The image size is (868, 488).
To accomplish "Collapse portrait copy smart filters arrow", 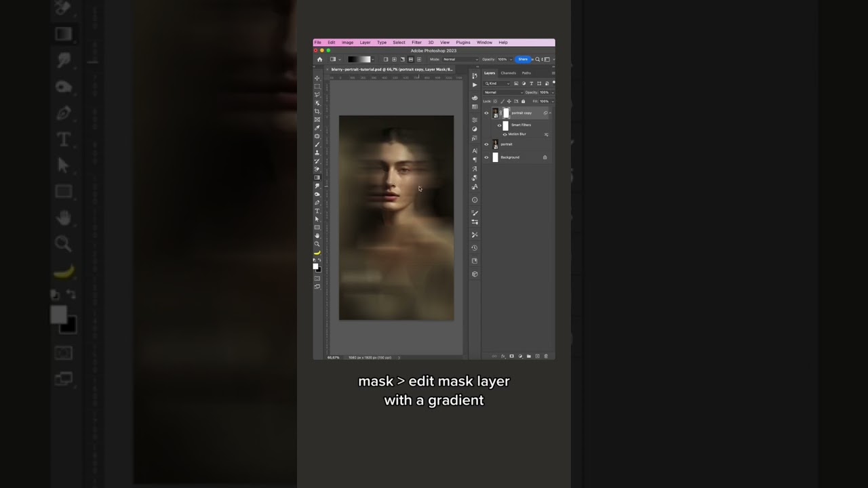I will [x=551, y=113].
